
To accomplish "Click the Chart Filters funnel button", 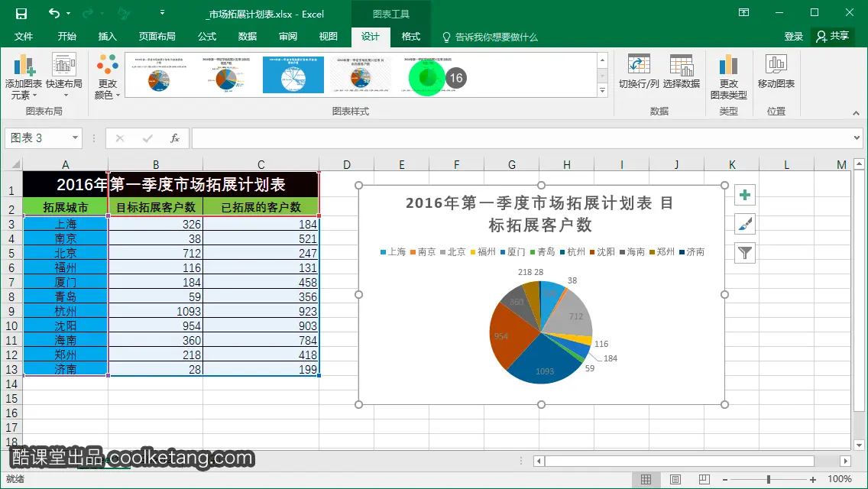I will click(745, 253).
